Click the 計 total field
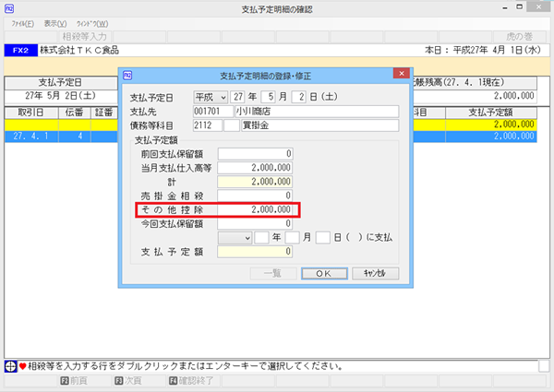The width and height of the screenshot is (554, 392). coord(255,182)
